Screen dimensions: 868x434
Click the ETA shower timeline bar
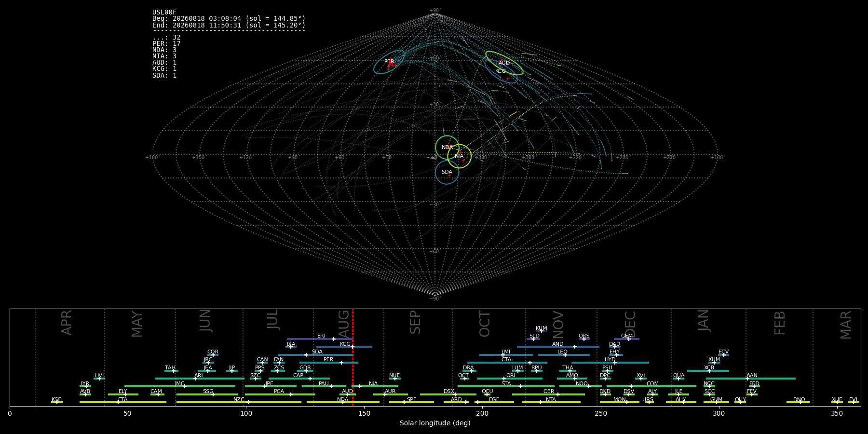pyautogui.click(x=123, y=402)
